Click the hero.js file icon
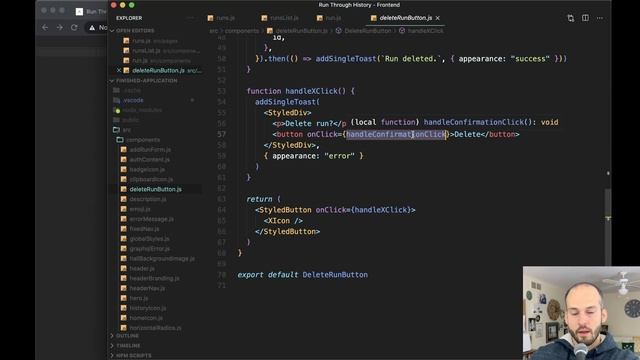Screen dimensions: 640x360 coord(124,298)
